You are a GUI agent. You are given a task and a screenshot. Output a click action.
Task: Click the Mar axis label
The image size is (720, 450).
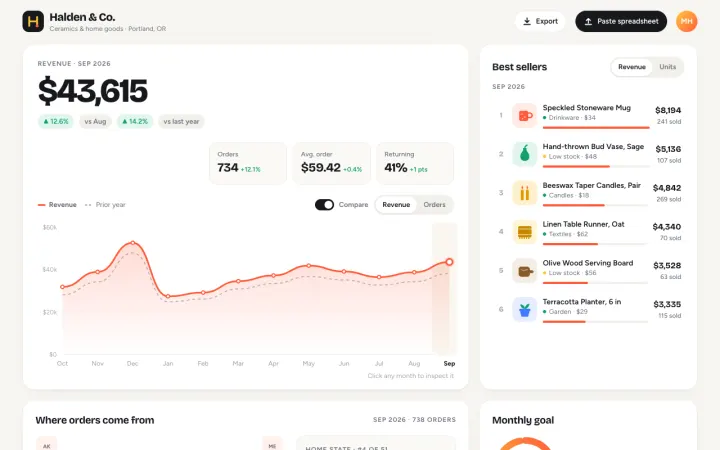point(238,364)
